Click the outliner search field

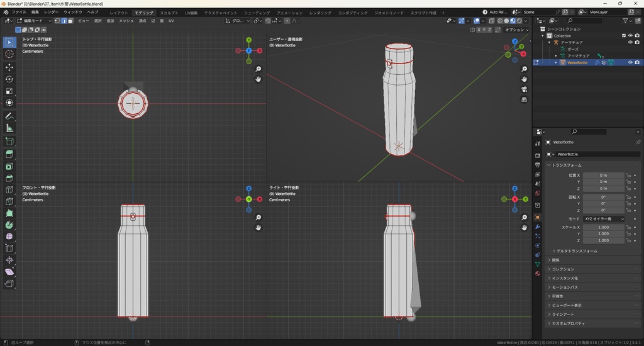coord(584,21)
